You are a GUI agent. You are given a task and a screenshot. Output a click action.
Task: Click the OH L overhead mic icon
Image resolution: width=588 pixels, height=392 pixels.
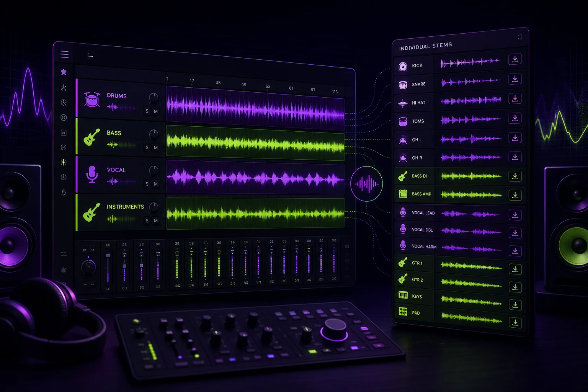tap(403, 140)
